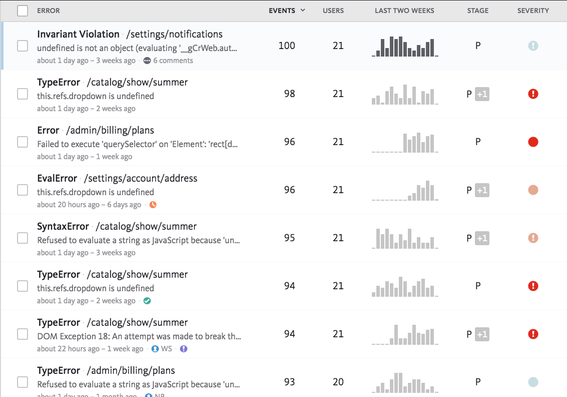Check the Invariant Violation row checkbox
The height and width of the screenshot is (397, 567).
pos(22,46)
